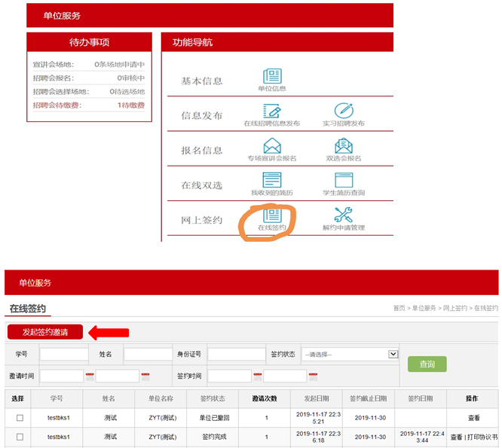Open calendar picker for 签约时间 start date

point(258,376)
